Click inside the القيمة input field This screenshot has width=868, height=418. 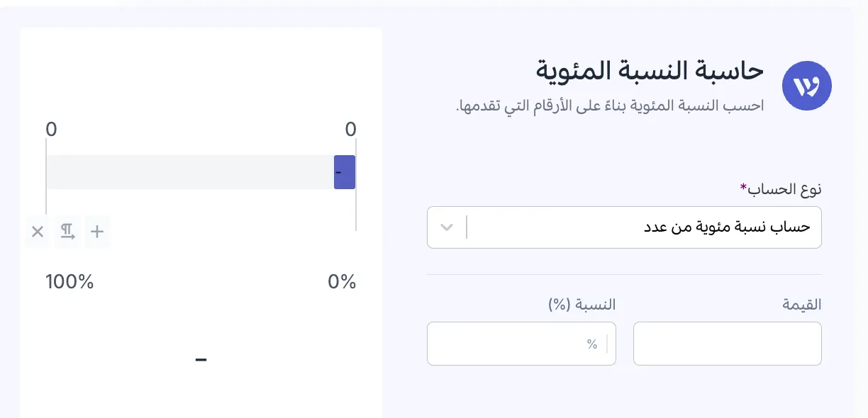[727, 344]
